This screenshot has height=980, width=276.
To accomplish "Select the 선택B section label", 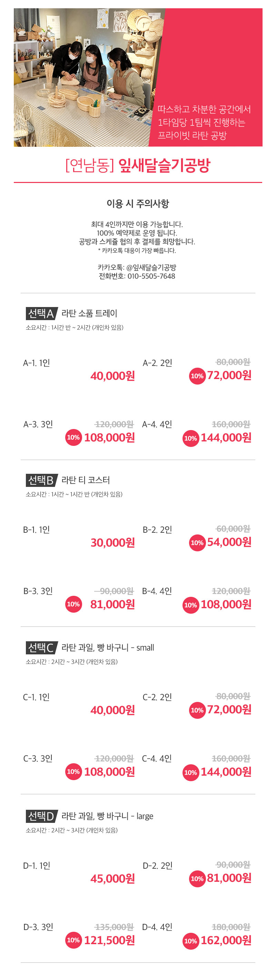I will pos(41,480).
